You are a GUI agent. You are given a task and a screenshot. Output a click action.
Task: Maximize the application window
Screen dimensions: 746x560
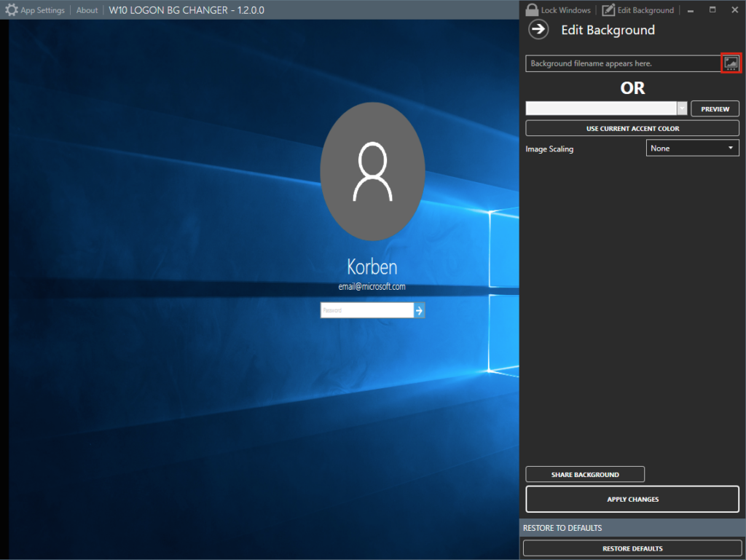712,9
